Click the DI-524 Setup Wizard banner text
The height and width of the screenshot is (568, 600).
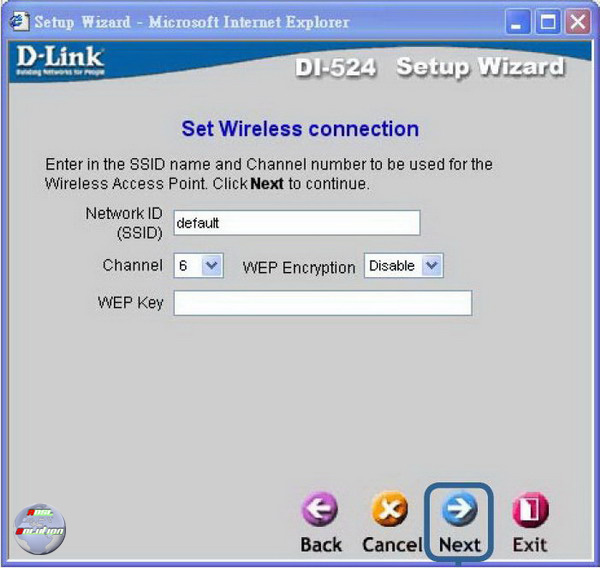click(430, 68)
